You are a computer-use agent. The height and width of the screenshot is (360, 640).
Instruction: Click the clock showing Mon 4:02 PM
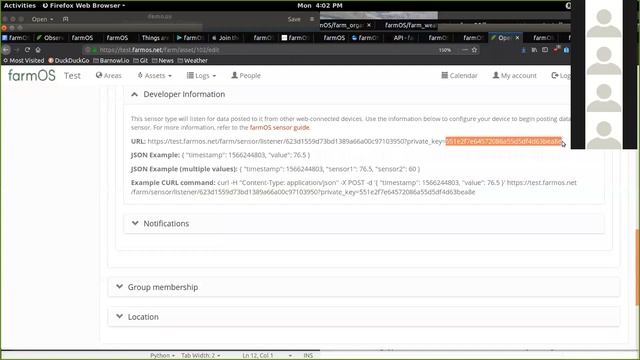(320, 6)
